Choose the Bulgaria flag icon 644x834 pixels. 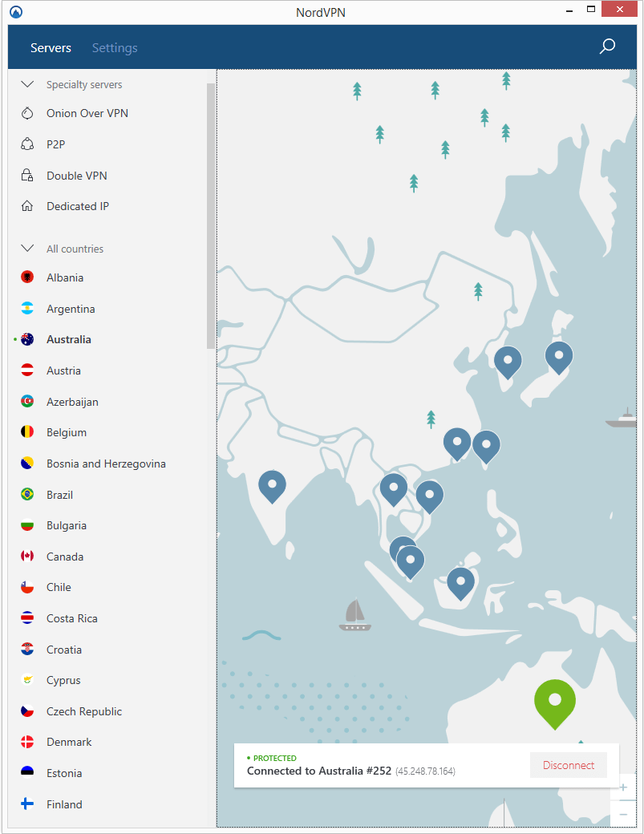click(27, 525)
